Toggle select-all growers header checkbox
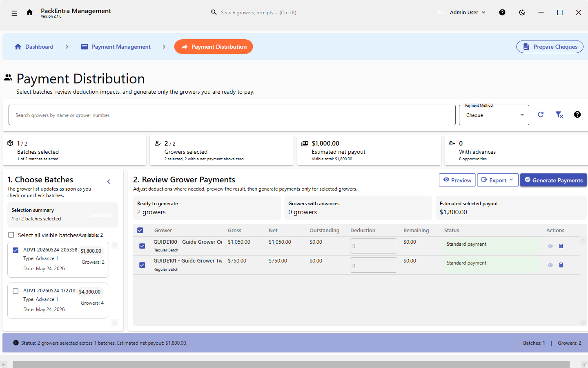 140,230
